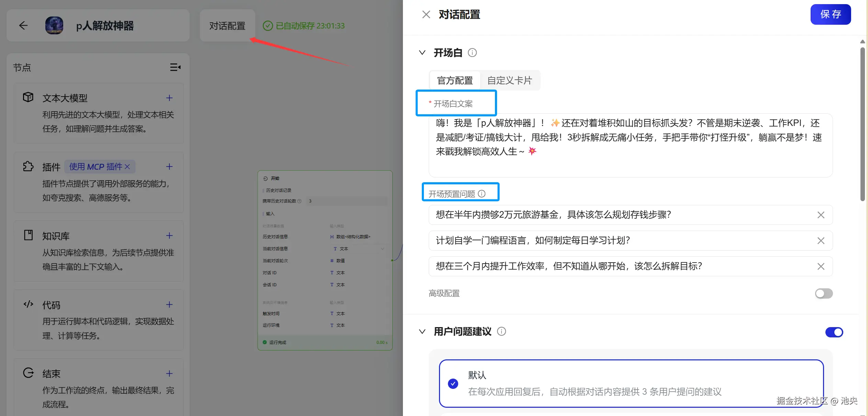Click the 插件 puzzle-piece node icon

click(x=28, y=166)
